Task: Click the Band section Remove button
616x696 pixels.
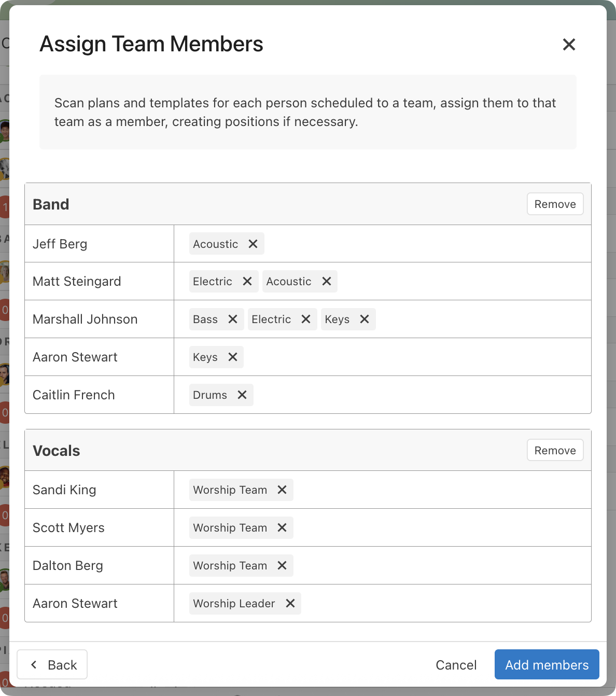Action: [x=555, y=204]
